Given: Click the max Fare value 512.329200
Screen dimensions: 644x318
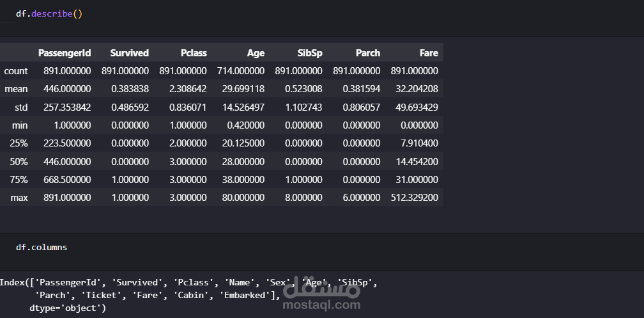Looking at the screenshot, I should [414, 198].
